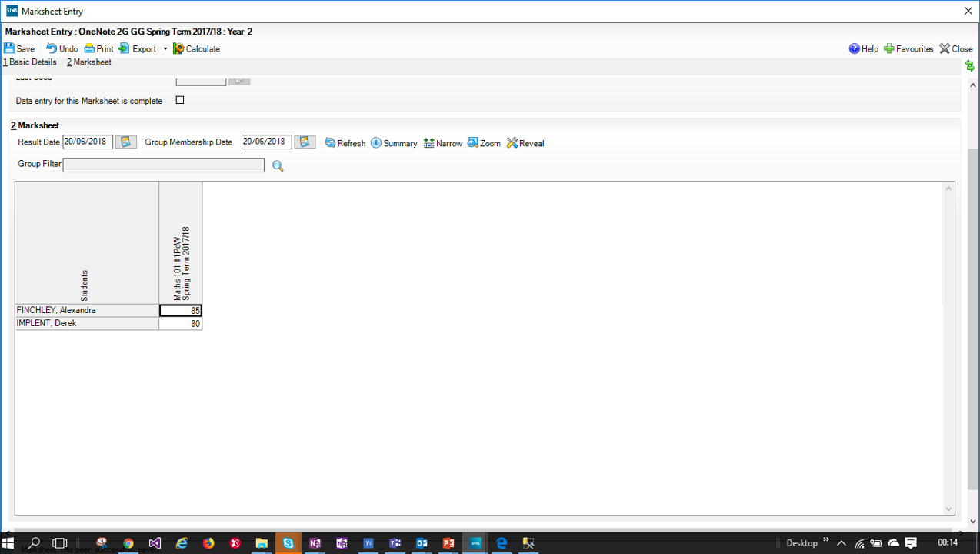Viewport: 980px width, 554px height.
Task: Open the Result Date calendar picker
Action: [126, 142]
